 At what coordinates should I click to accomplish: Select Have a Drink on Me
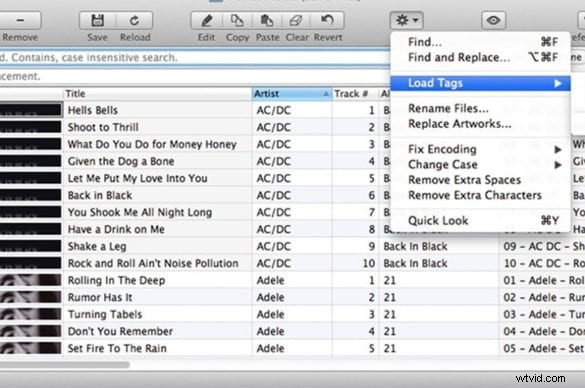116,229
